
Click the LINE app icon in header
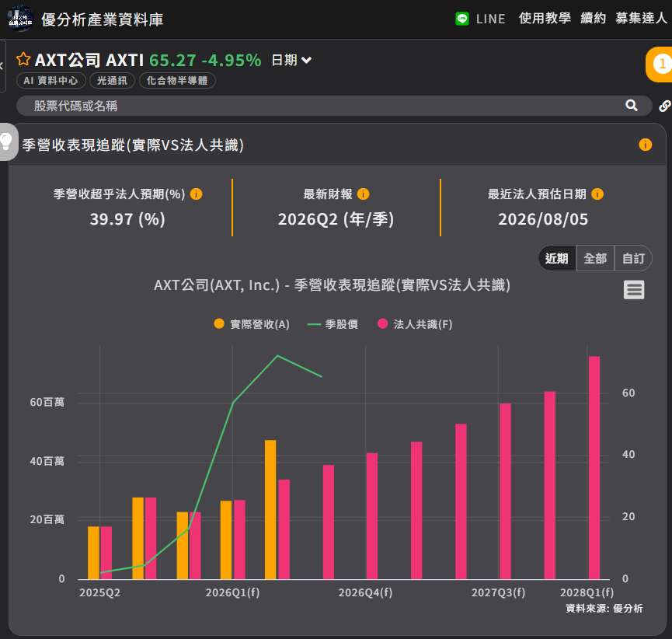(461, 19)
